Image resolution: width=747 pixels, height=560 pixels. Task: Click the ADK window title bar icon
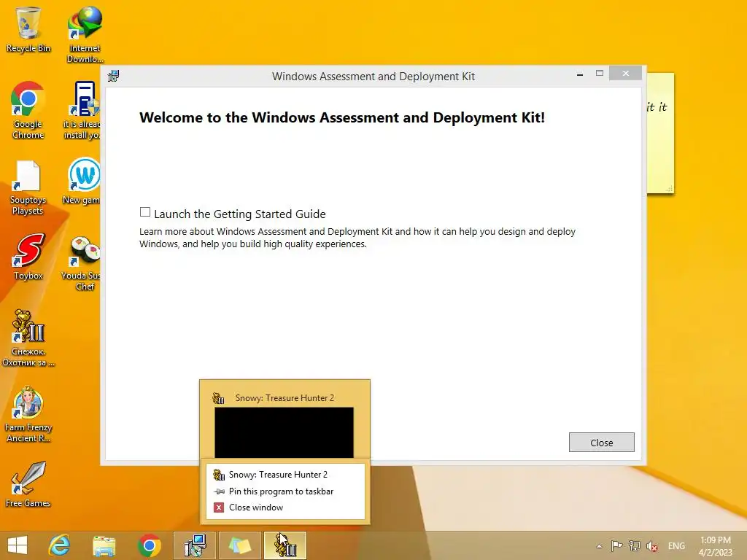tap(113, 76)
